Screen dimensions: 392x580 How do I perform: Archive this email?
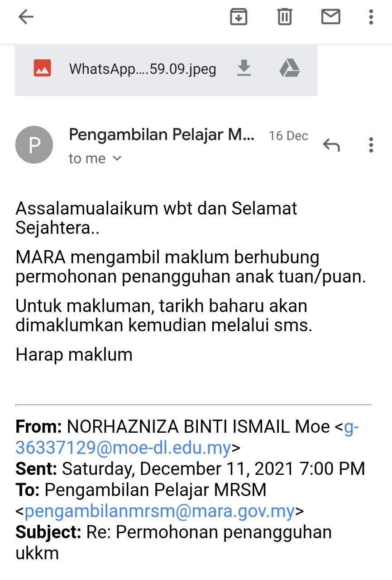[x=239, y=17]
